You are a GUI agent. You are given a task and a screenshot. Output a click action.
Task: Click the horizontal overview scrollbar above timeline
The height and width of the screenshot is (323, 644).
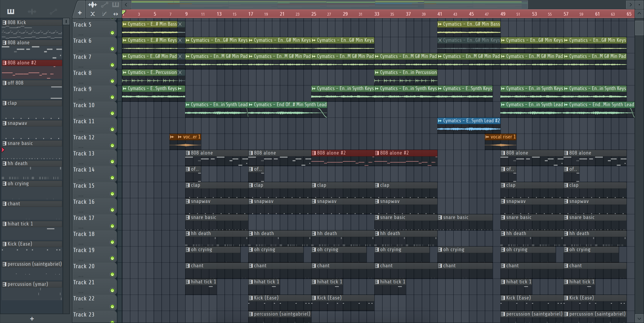(330, 4)
